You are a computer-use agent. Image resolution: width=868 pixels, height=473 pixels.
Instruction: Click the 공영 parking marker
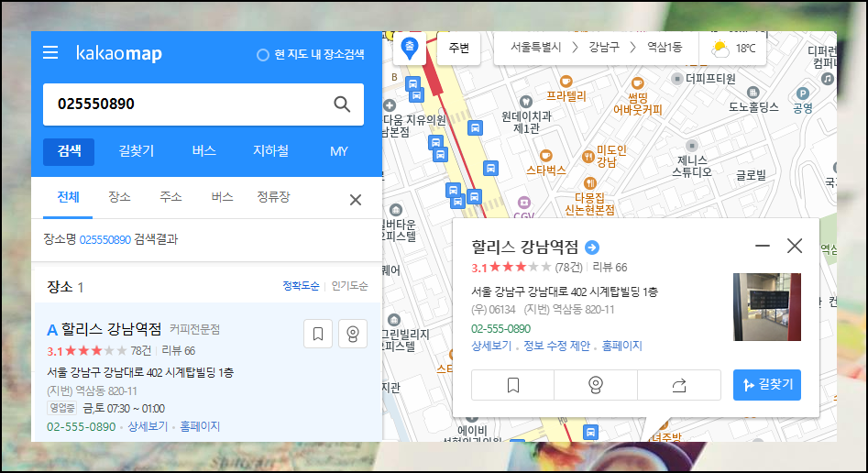tap(803, 93)
